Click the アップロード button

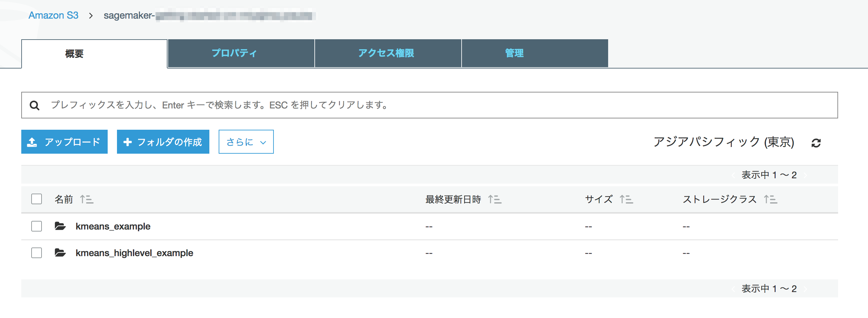(64, 142)
